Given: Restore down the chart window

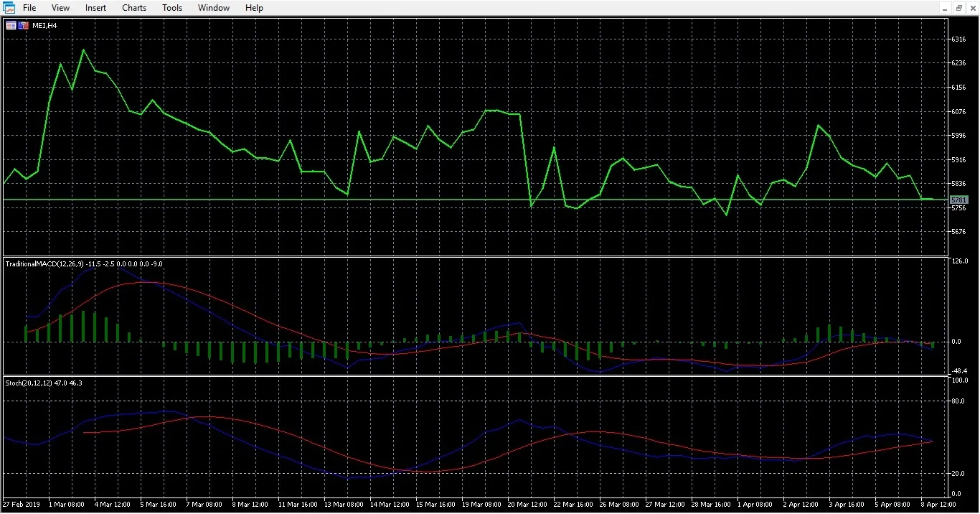Looking at the screenshot, I should tap(959, 8).
